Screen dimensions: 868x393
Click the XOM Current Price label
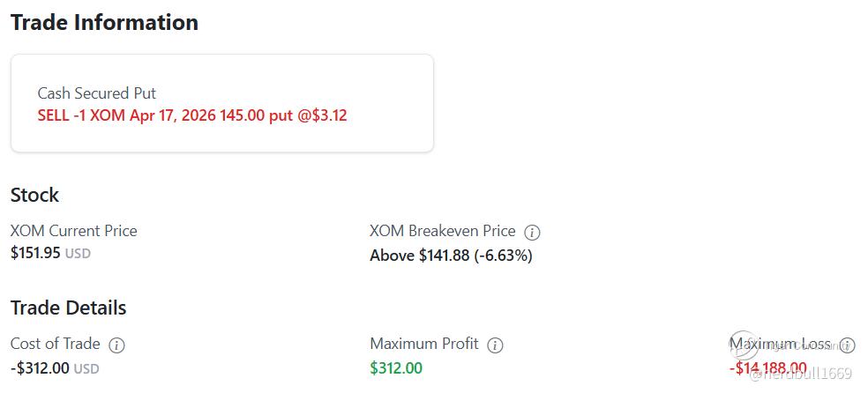74,231
